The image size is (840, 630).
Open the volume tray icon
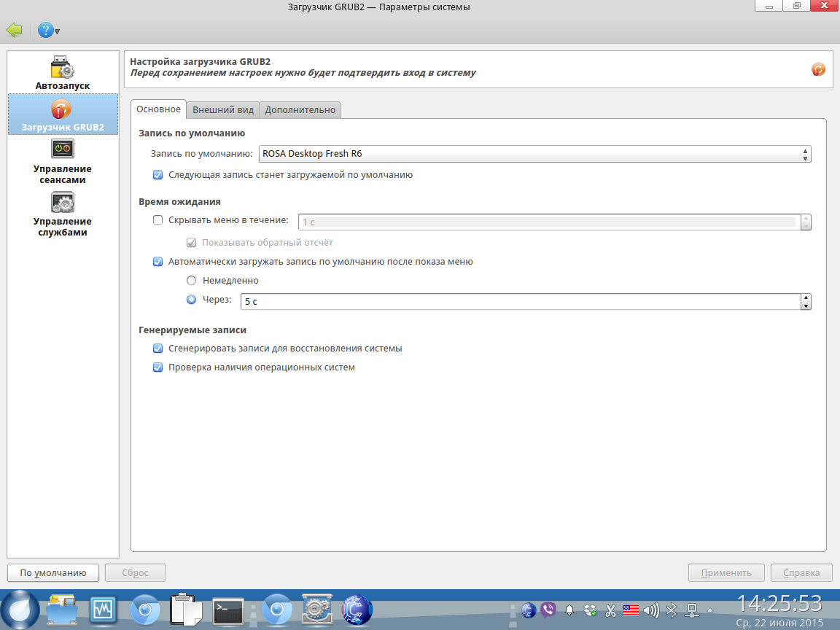click(651, 610)
